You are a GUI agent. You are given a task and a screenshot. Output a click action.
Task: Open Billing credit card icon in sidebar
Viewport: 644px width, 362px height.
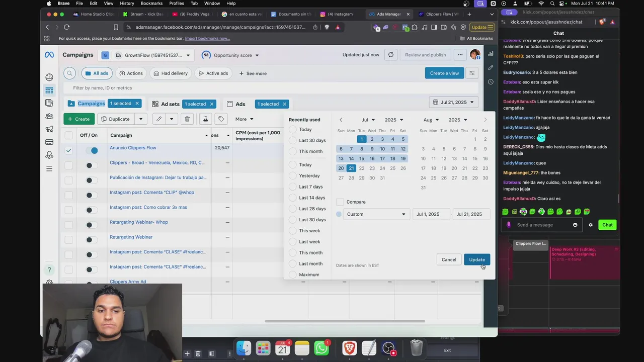click(x=49, y=142)
